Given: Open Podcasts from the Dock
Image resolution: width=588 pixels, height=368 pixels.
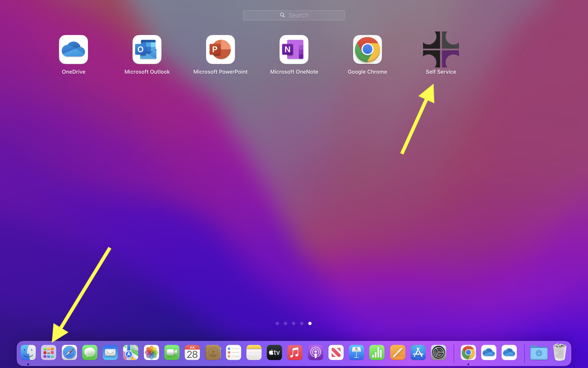Looking at the screenshot, I should pos(316,352).
